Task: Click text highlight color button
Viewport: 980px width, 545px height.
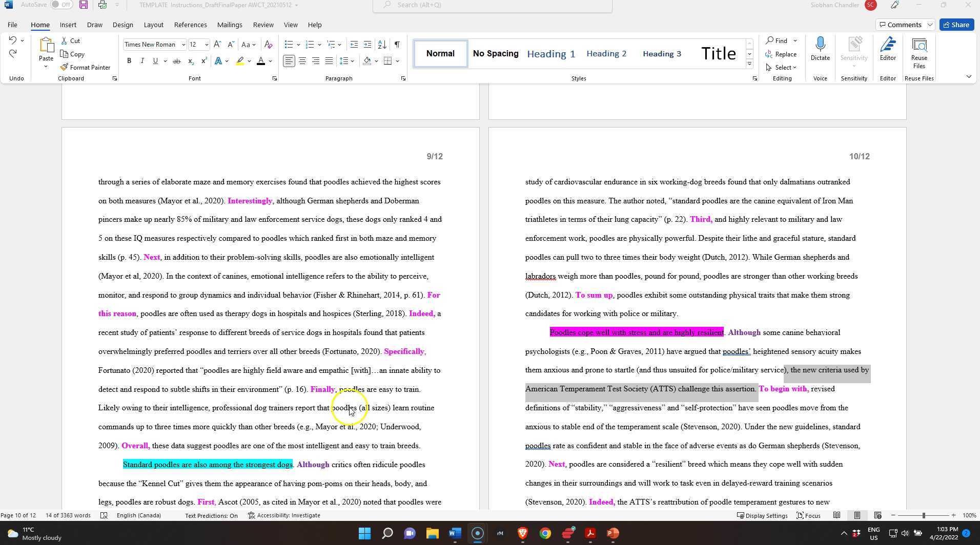Action: pyautogui.click(x=240, y=61)
